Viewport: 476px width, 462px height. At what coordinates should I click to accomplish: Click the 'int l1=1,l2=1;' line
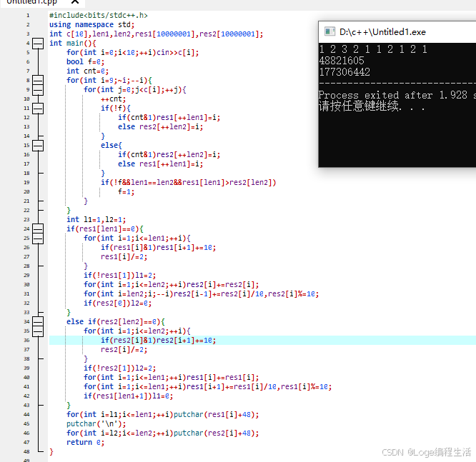click(96, 220)
